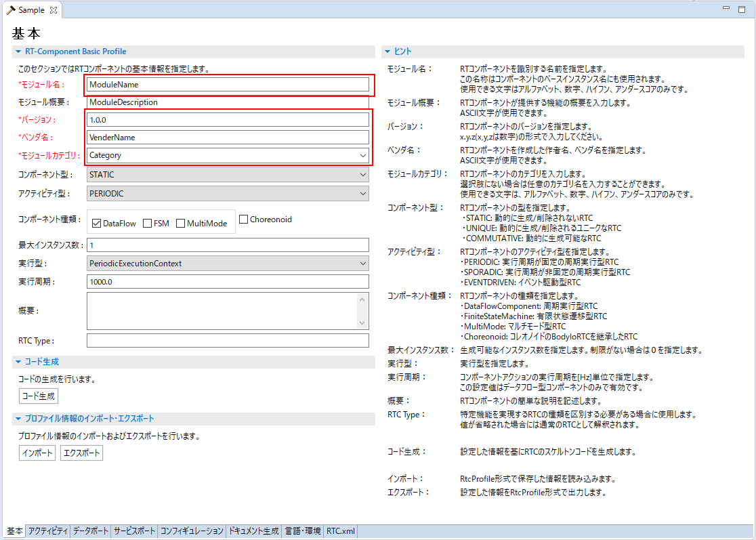
Task: Click the インポート button
Action: (37, 453)
